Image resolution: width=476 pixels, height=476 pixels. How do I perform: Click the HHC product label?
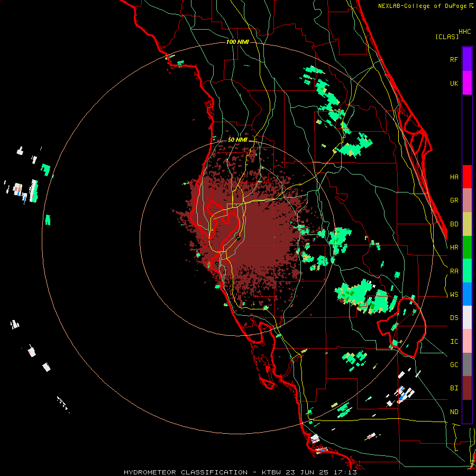coord(465,32)
